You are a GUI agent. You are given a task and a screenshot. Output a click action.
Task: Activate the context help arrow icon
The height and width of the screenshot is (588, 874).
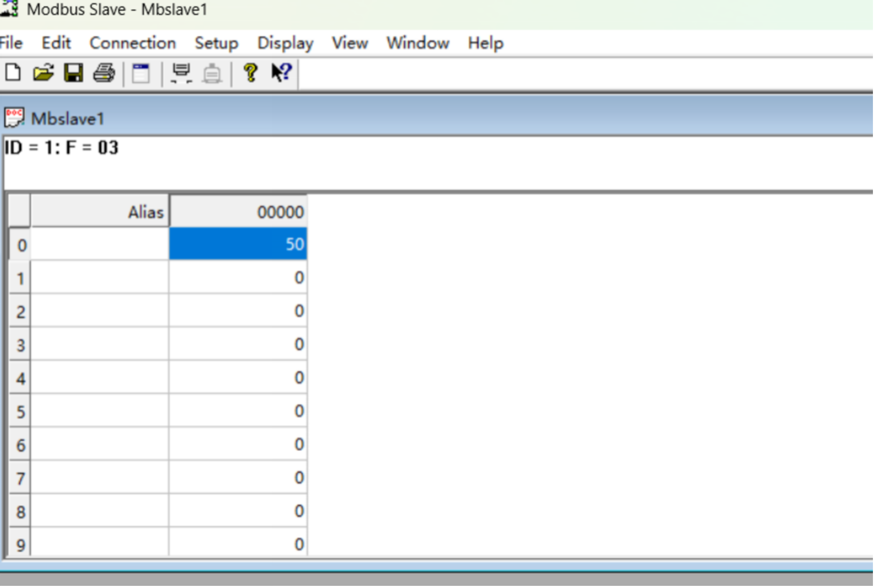(x=281, y=73)
